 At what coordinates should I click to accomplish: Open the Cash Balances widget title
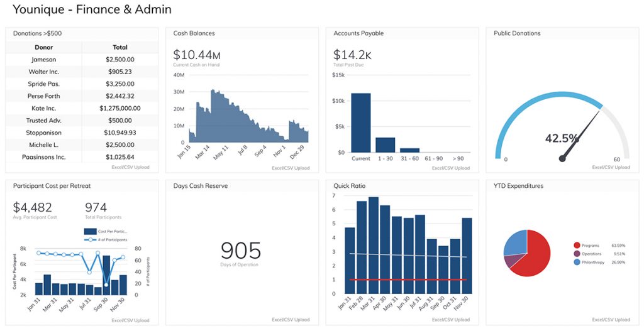coord(194,33)
